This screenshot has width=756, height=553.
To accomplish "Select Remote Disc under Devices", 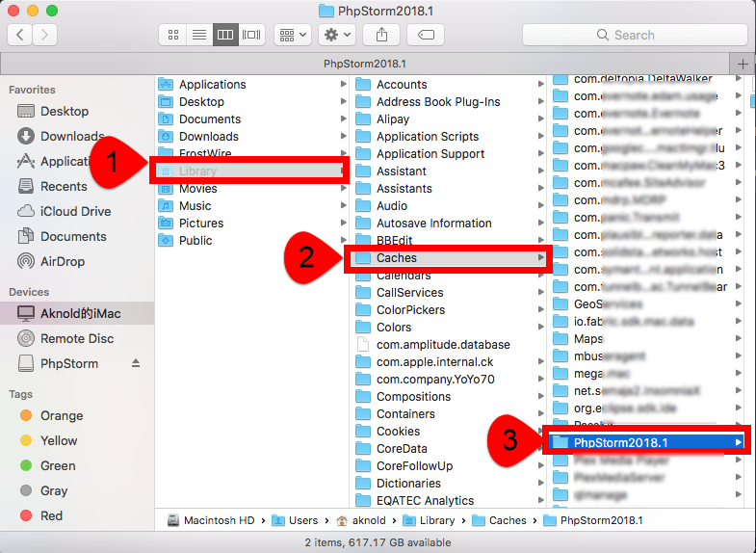I will tap(77, 338).
